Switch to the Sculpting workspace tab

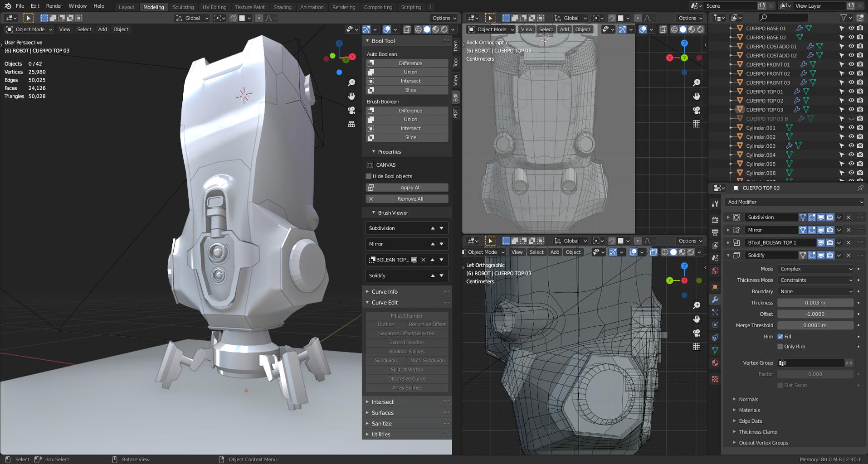click(x=183, y=7)
